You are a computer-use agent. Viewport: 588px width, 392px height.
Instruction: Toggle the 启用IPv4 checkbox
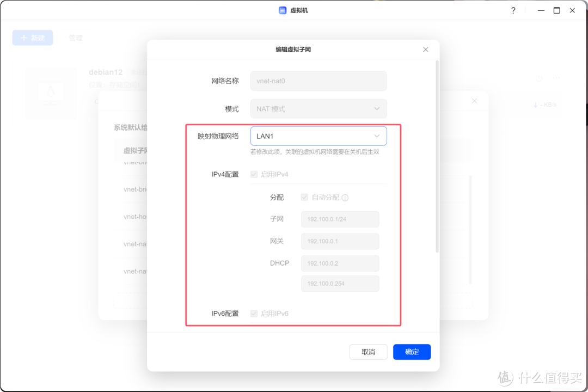click(x=254, y=174)
